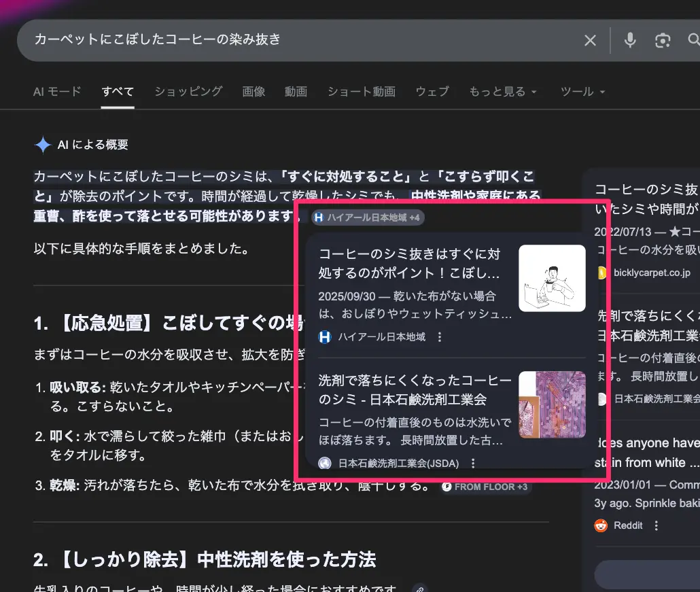Clear the search query with the X button

(x=590, y=40)
